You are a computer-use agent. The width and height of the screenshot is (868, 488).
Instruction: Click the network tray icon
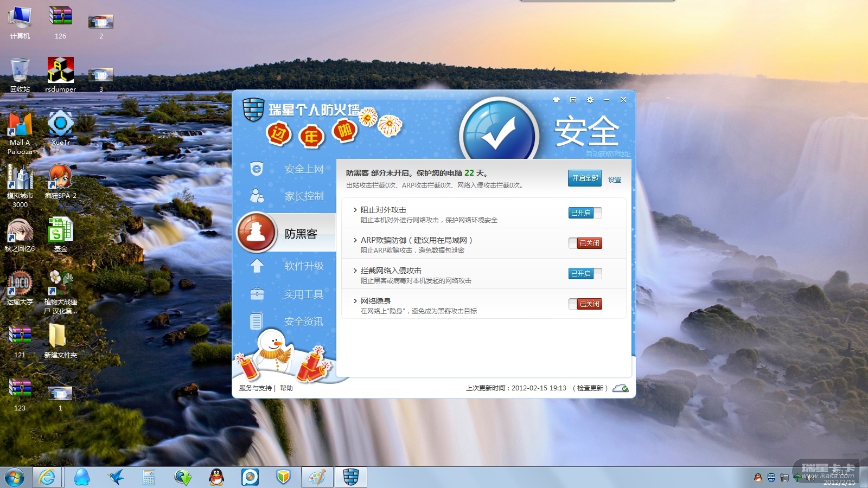pyautogui.click(x=784, y=478)
